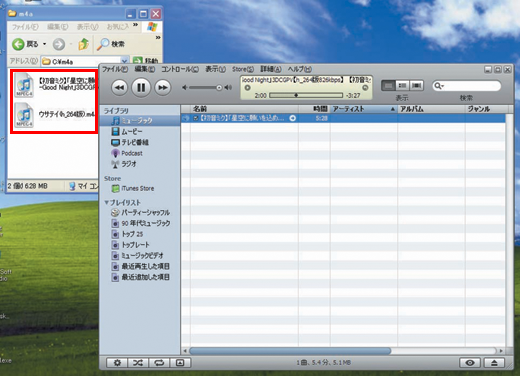Select ミュージック in the iTunes library
Viewport: 520px width, 376px height.
pos(140,120)
